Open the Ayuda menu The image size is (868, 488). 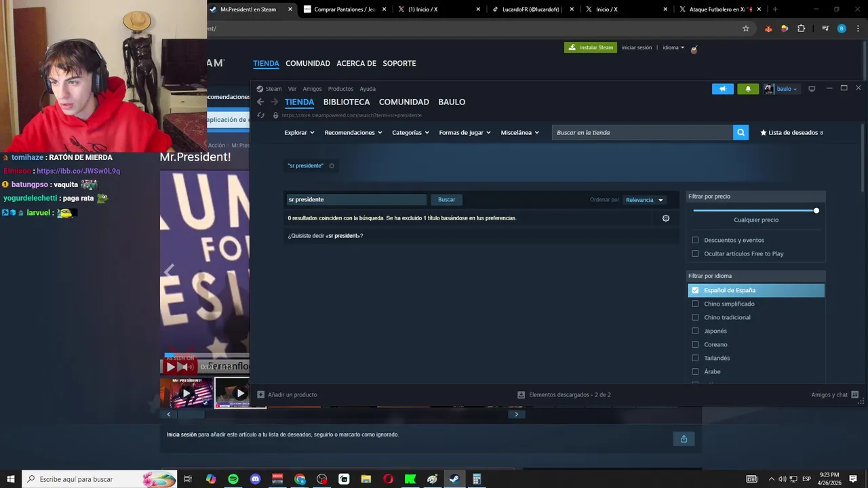tap(368, 89)
